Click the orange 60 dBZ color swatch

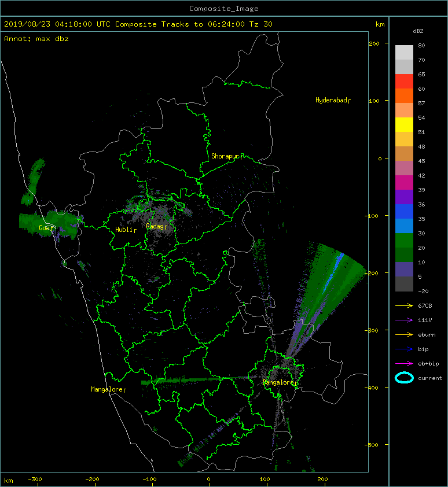pyautogui.click(x=404, y=95)
